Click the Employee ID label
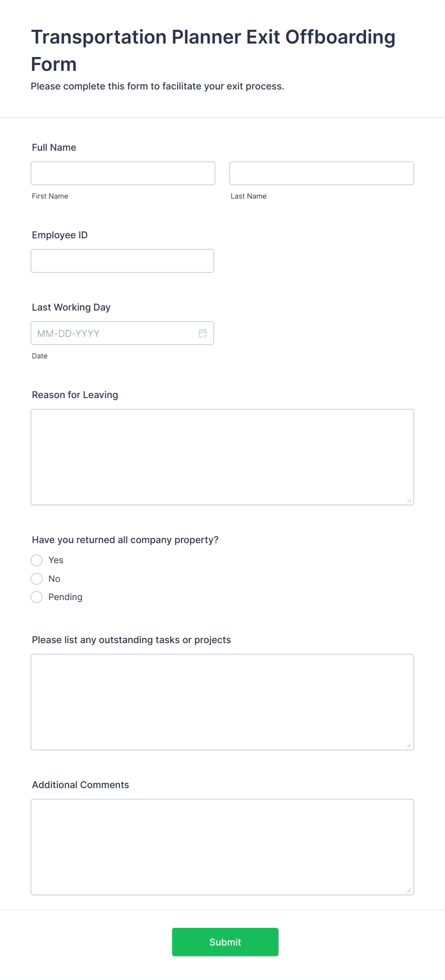This screenshot has width=445, height=980. [x=60, y=235]
